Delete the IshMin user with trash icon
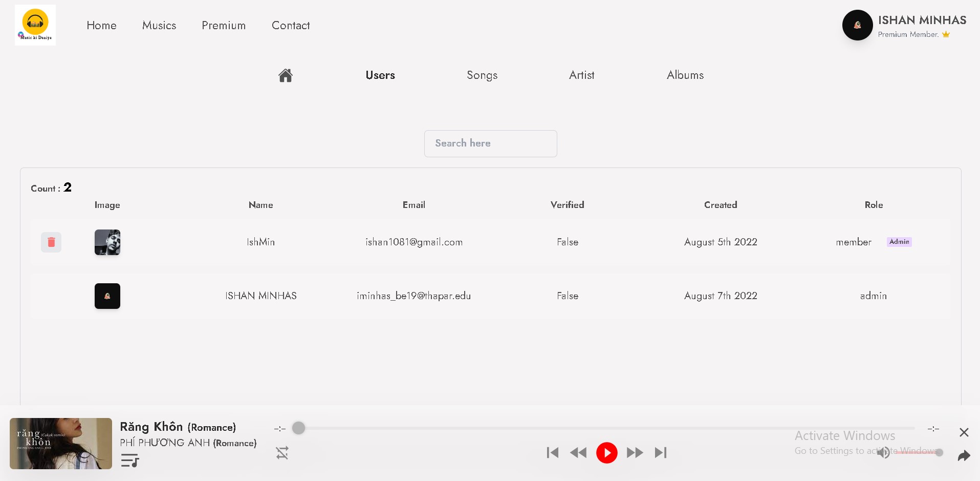 (51, 242)
